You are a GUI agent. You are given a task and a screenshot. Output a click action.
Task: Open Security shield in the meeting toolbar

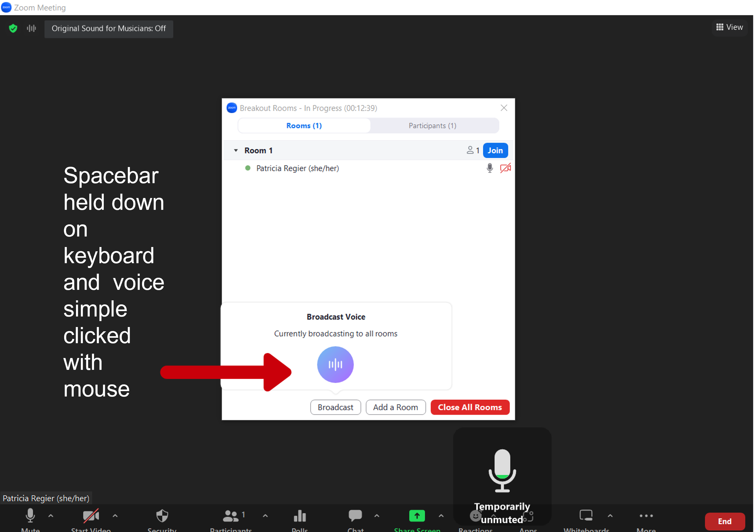pos(162,516)
